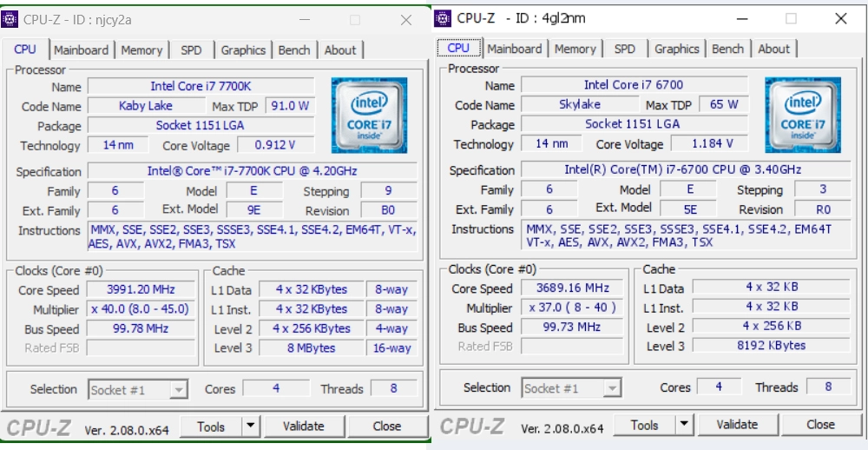Click the 16-way Level 3 associativity value
Viewport: 868px width, 450px height.
point(391,348)
